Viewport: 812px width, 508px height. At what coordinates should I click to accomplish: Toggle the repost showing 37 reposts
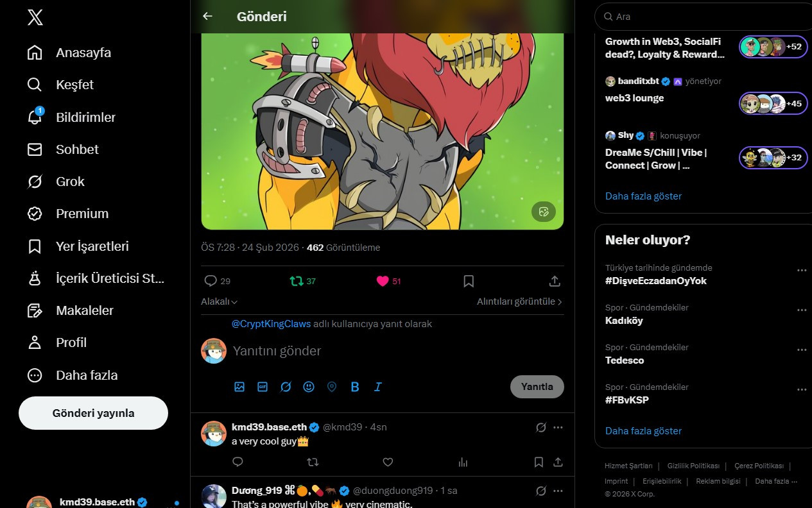(x=302, y=281)
